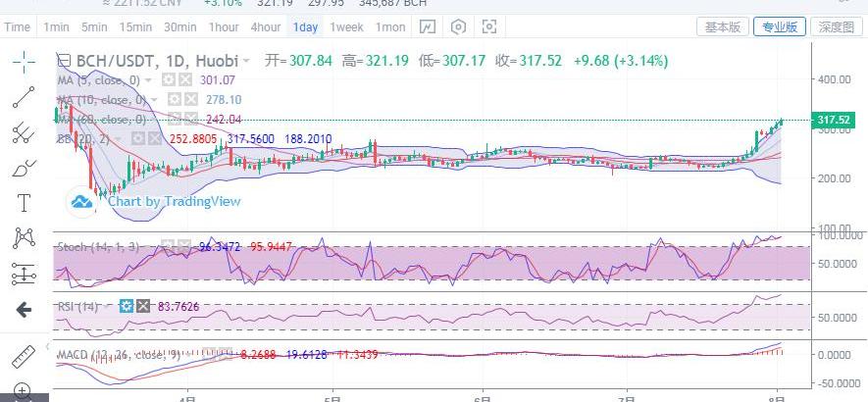
Task: Click the zoom-in magnifier tool
Action: point(24,391)
